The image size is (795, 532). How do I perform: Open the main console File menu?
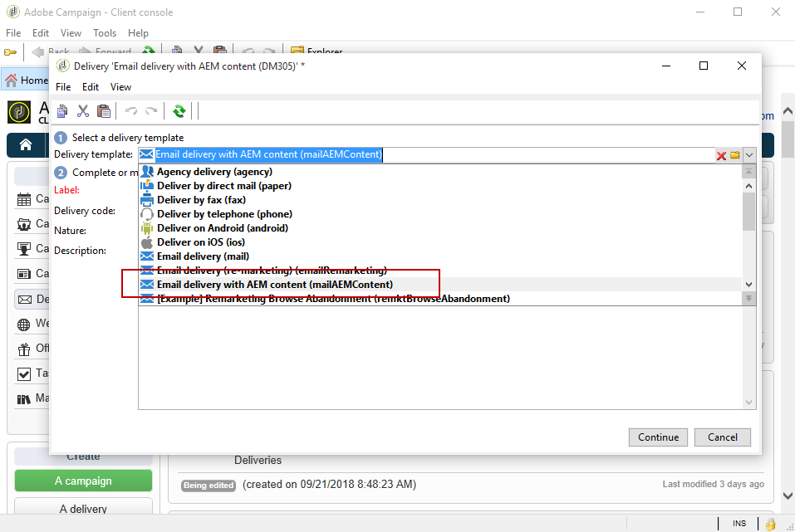13,33
